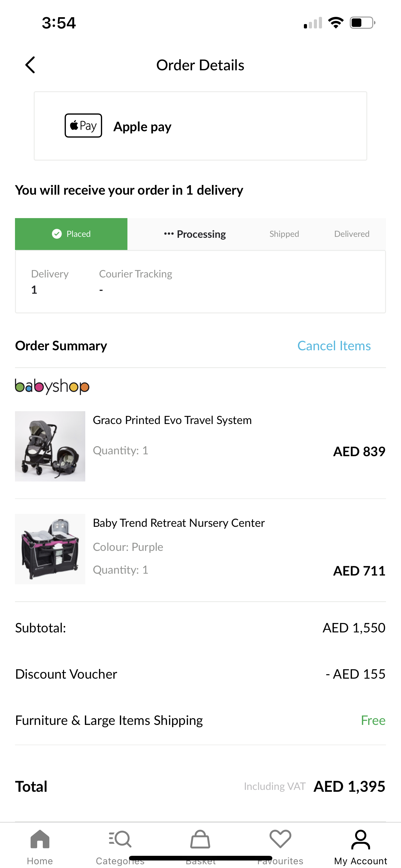401x868 pixels.
Task: Open the My Account profile icon
Action: (360, 840)
